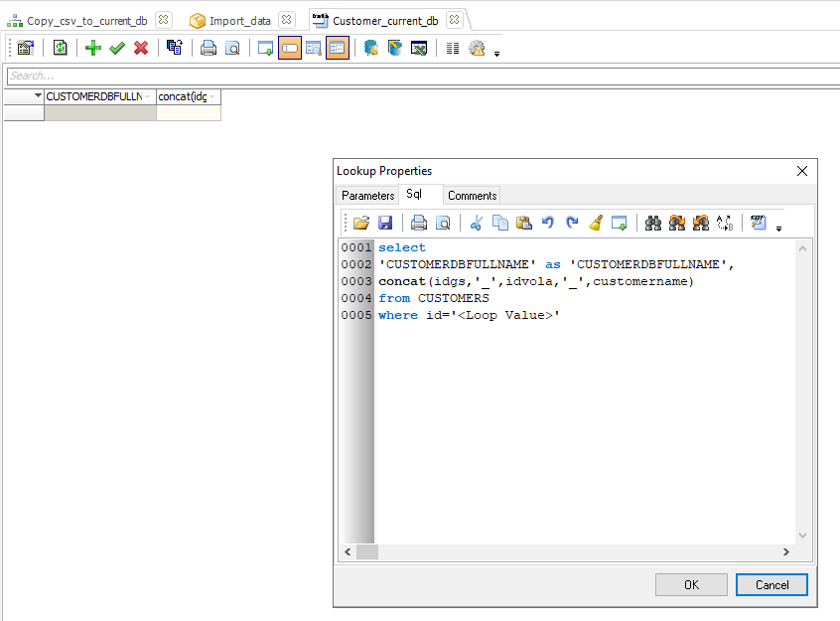Click the up arrow of editor vertical scrollbar
The width and height of the screenshot is (840, 621).
(802, 248)
